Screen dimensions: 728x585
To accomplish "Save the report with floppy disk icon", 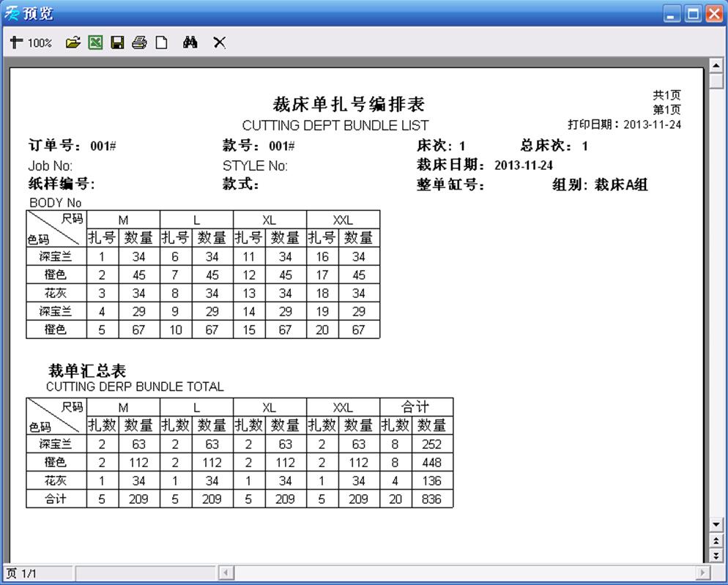I will (x=117, y=42).
